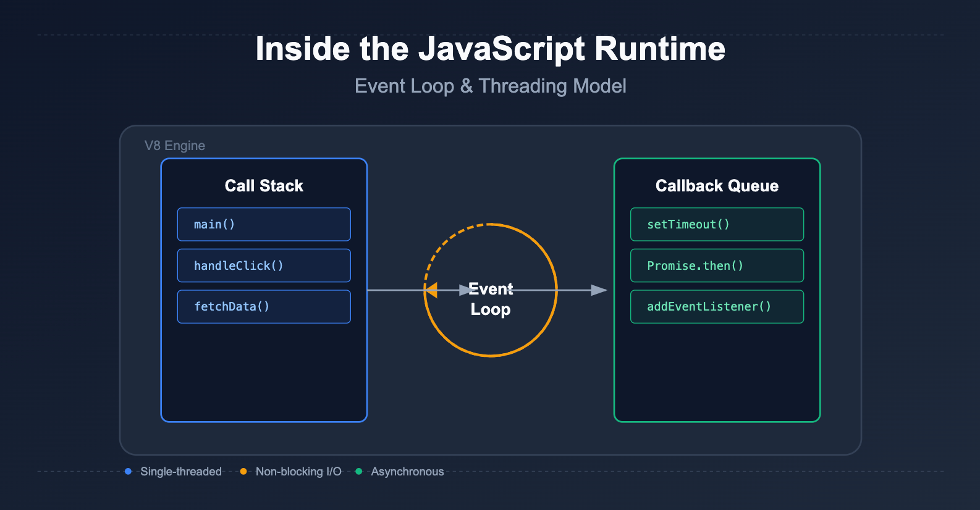Click the green Asynchronous legend dot

[358, 471]
